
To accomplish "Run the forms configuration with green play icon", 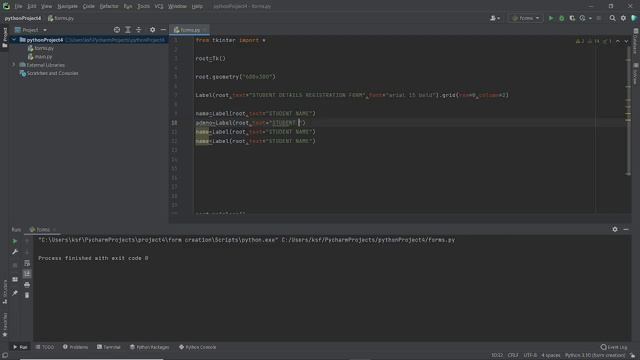I will [551, 18].
